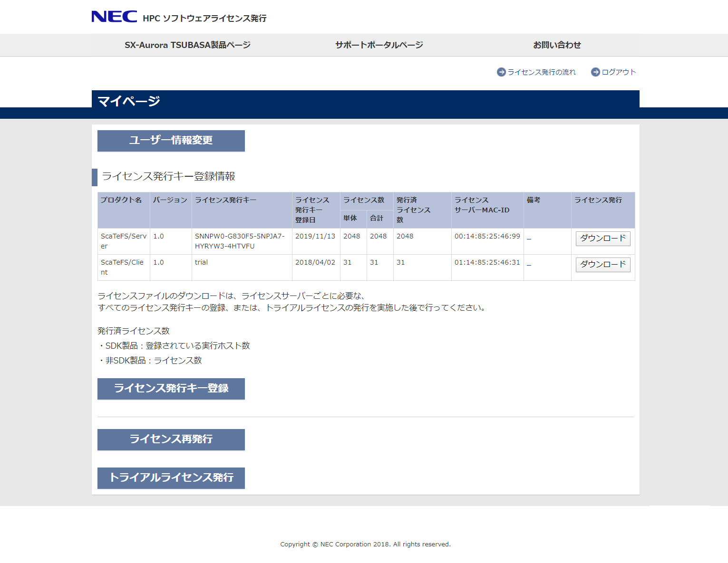This screenshot has height=563, width=728.
Task: Click MAC-ID 01:14:85:25:46:31
Action: 487,262
